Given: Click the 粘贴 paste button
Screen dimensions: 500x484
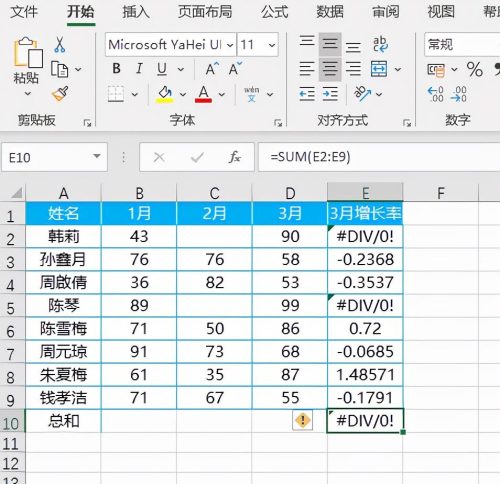Looking at the screenshot, I should [26, 66].
